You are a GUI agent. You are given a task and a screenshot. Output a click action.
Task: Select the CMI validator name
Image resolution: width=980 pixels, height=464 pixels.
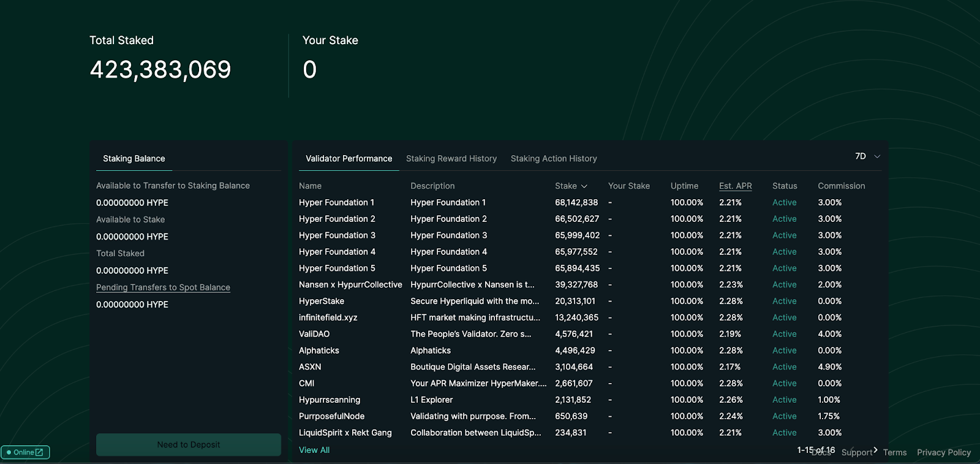[306, 384]
